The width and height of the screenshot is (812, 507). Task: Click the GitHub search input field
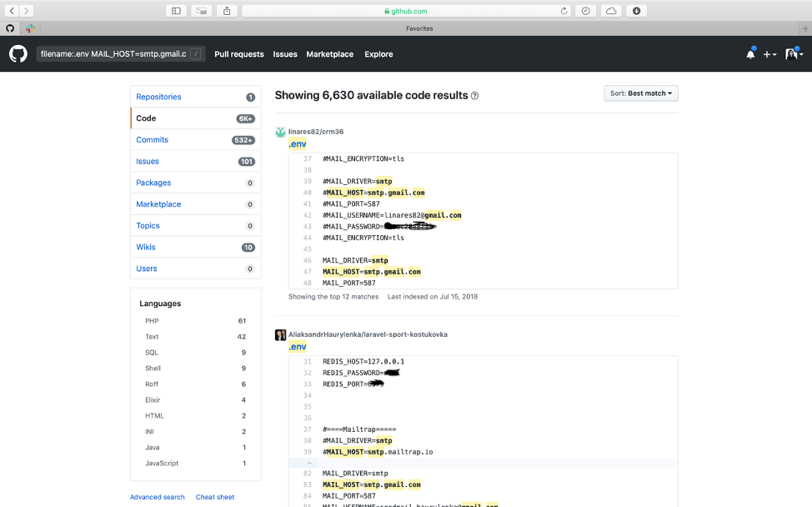pyautogui.click(x=113, y=54)
